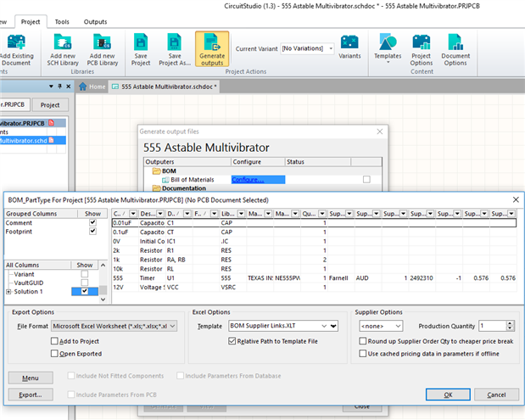
Task: Toggle the Add to Project checkbox
Action: tap(53, 340)
